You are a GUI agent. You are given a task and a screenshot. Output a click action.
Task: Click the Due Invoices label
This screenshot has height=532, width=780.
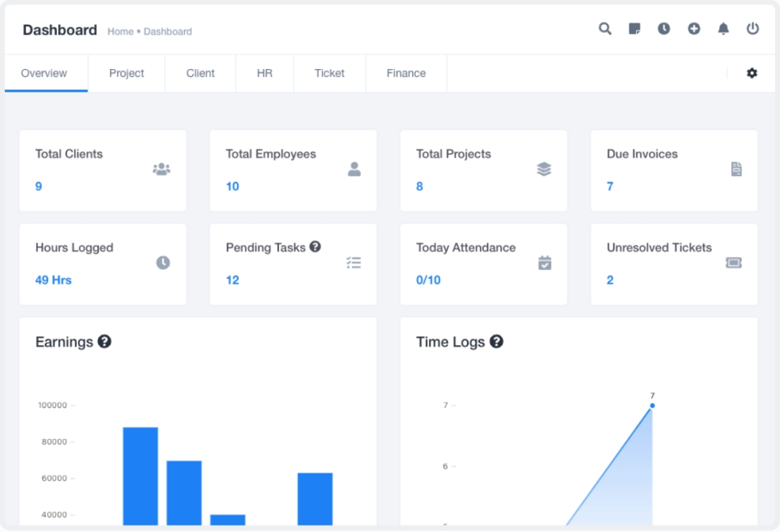coord(642,154)
